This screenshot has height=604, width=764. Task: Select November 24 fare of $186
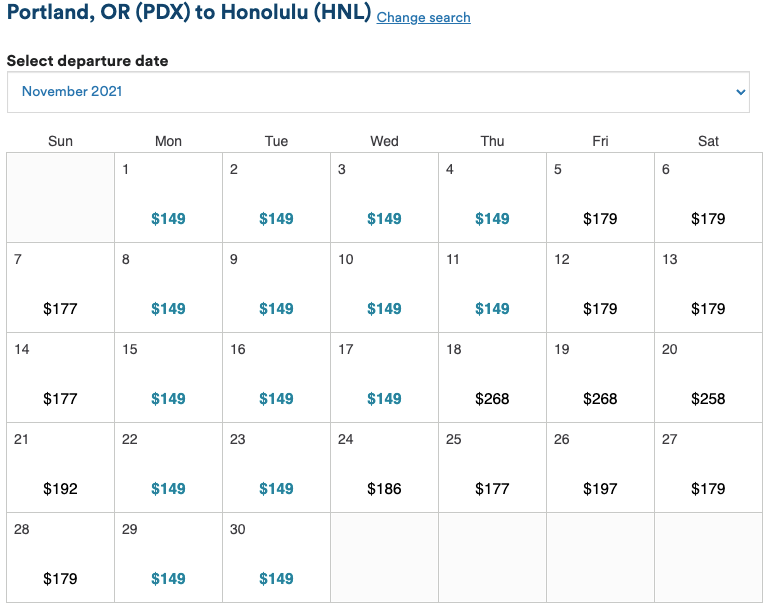pos(384,489)
